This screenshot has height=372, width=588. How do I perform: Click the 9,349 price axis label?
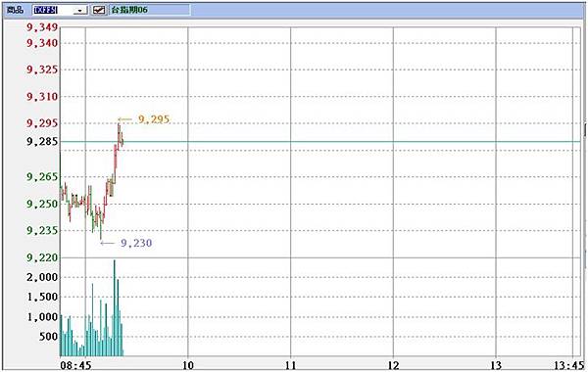(x=42, y=27)
